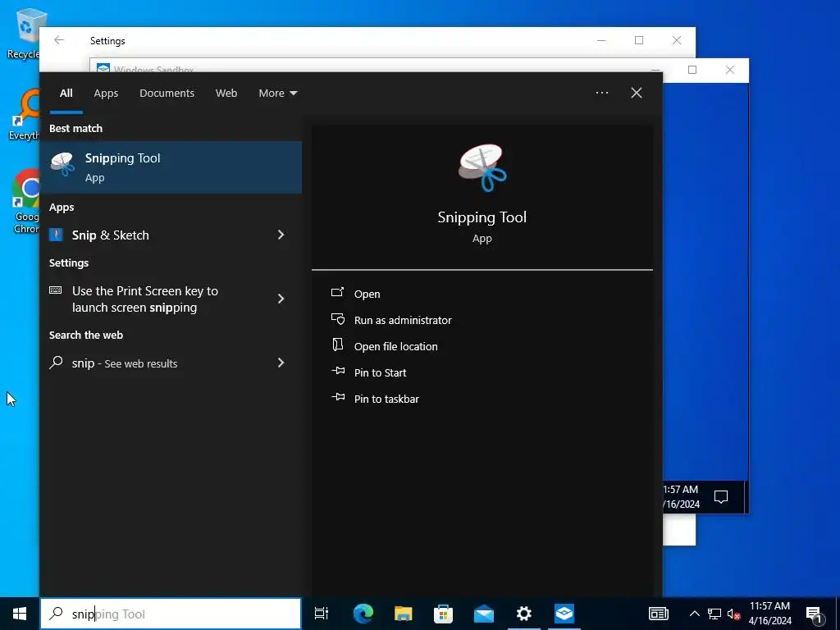Image resolution: width=840 pixels, height=630 pixels.
Task: Click the keyboard icon for Print Screen setting
Action: tap(55, 290)
